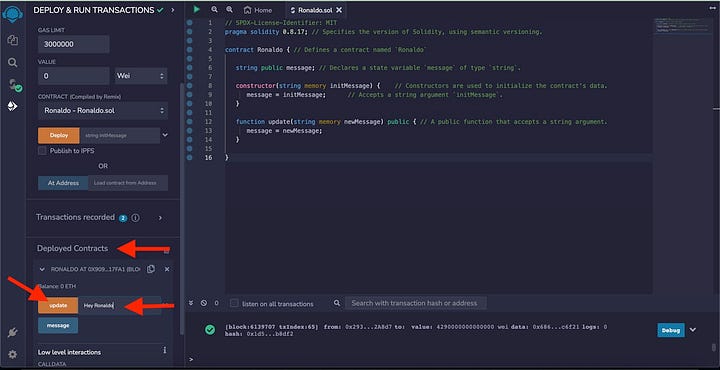Image resolution: width=720 pixels, height=370 pixels.
Task: Collapse the RONALDO AT 0X909 contract chevron
Action: 42,269
